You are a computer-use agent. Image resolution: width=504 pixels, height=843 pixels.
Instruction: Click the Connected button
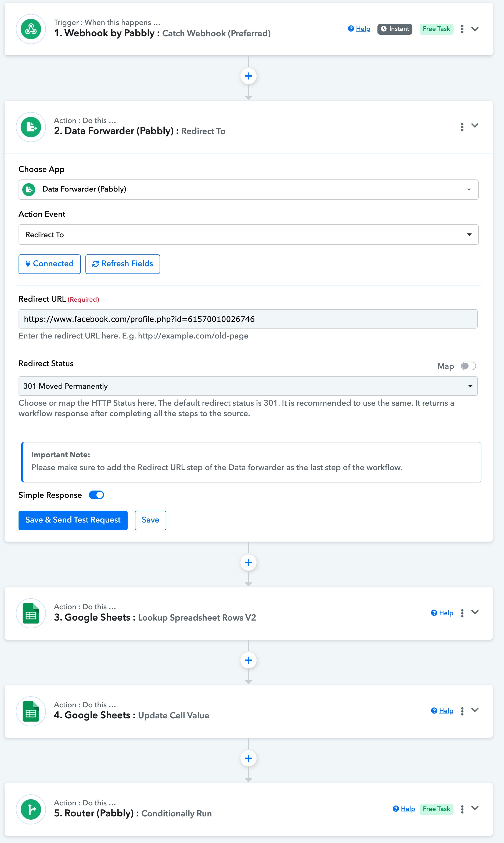(x=50, y=264)
